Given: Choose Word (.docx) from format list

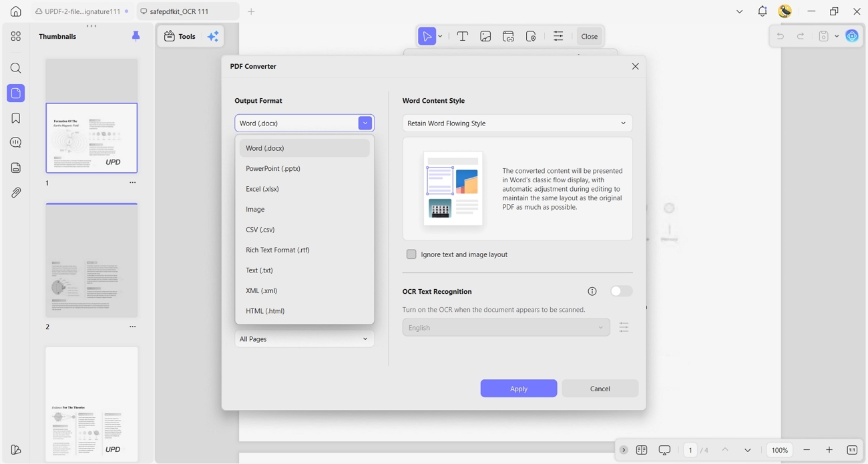Looking at the screenshot, I should click(x=304, y=148).
